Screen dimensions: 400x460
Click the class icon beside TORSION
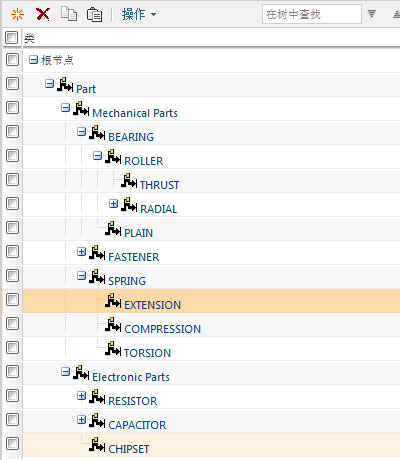(113, 349)
